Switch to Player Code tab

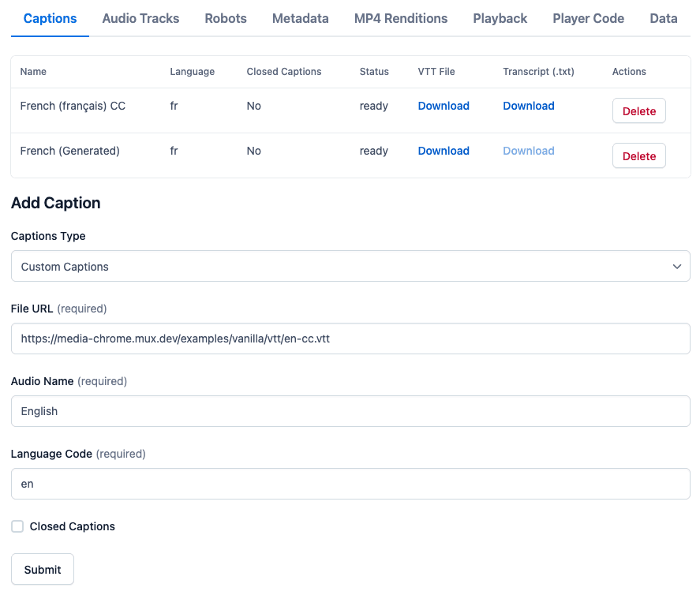click(589, 18)
